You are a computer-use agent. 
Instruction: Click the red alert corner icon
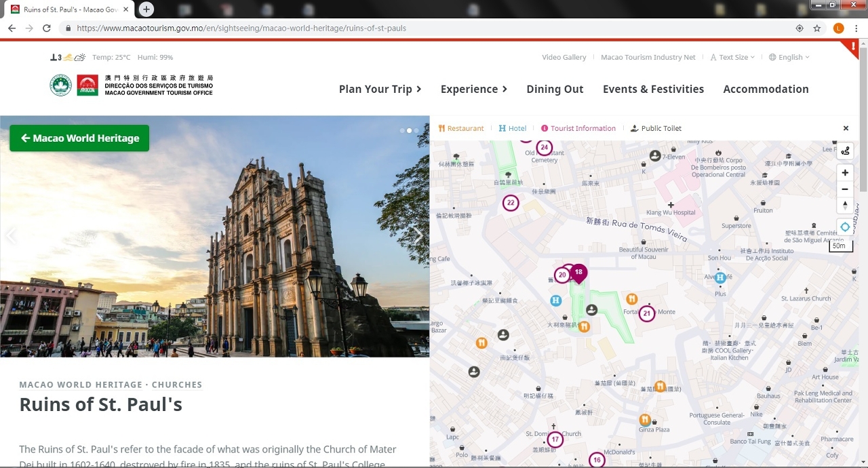tap(852, 47)
